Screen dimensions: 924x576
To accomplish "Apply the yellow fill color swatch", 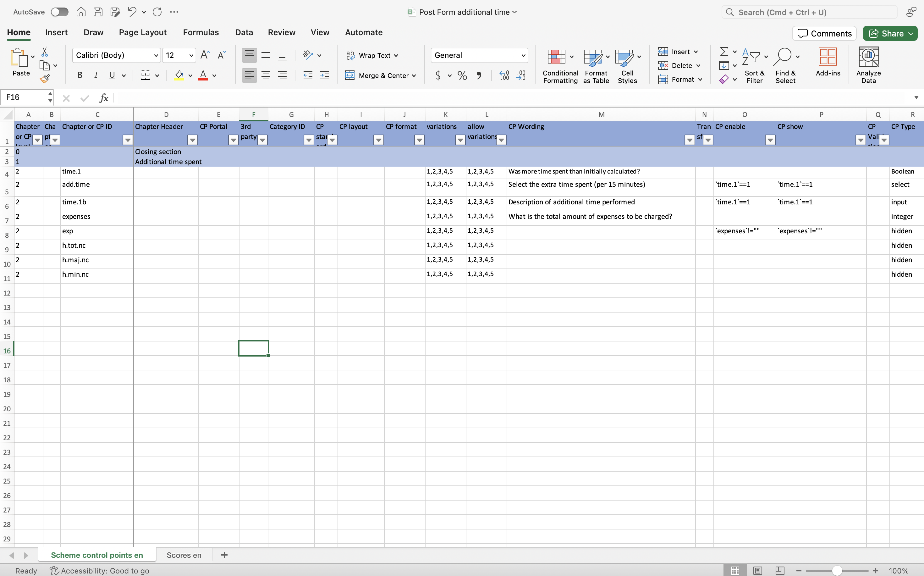I will pos(179,75).
